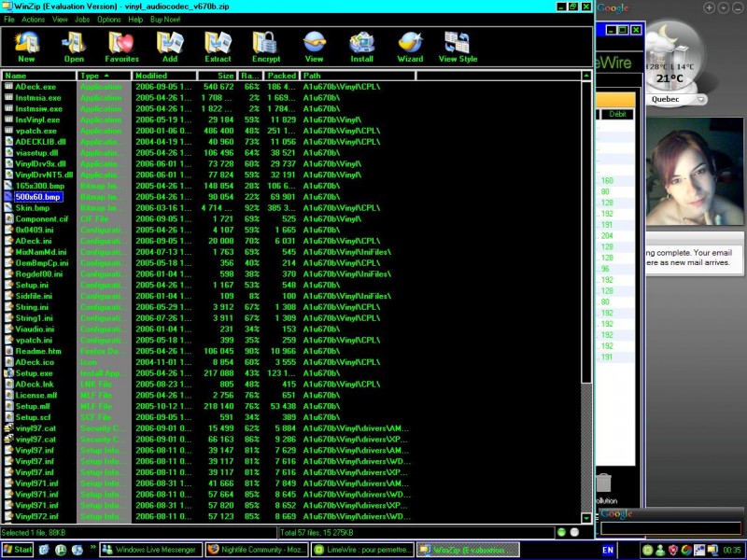Select the 165x300.bmp file
This screenshot has width=747, height=560.
39,186
